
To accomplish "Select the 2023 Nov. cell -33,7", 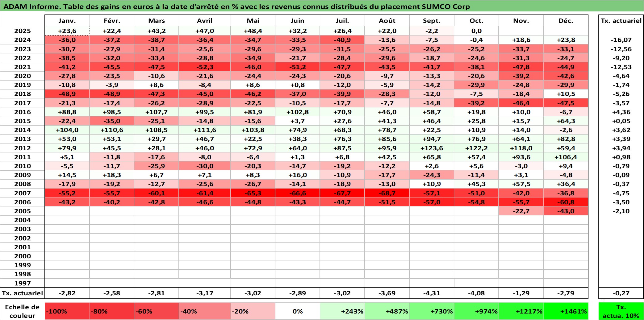I will pyautogui.click(x=521, y=49).
